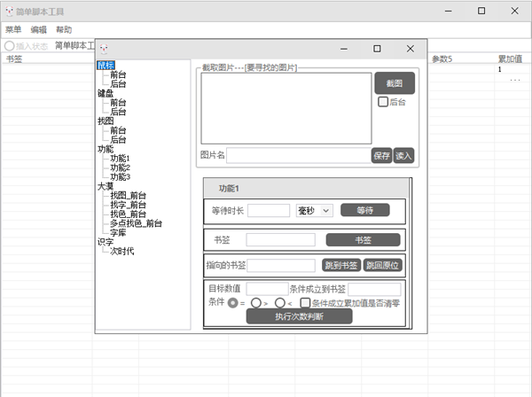
Task: Select the 鼠标 tree root node
Action: (106, 65)
